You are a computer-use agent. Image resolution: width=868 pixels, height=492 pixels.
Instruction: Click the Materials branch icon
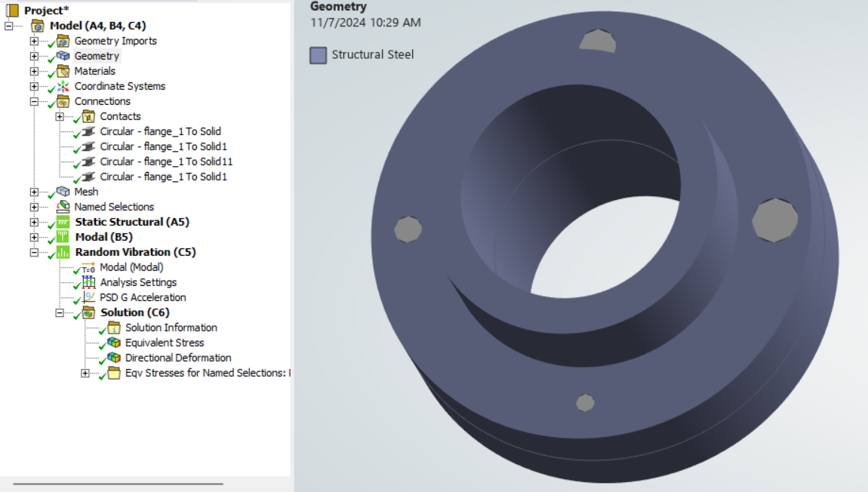63,71
